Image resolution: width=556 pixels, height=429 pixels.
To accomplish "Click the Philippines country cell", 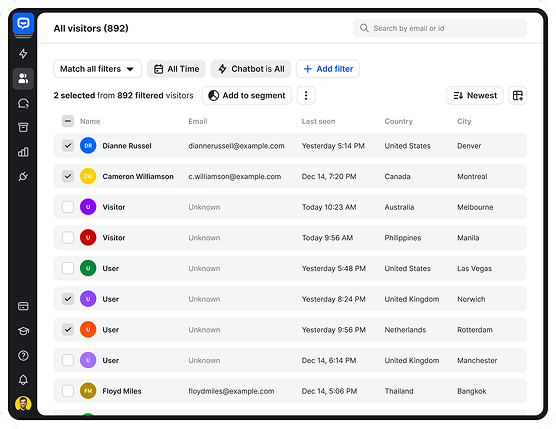I will [x=403, y=238].
